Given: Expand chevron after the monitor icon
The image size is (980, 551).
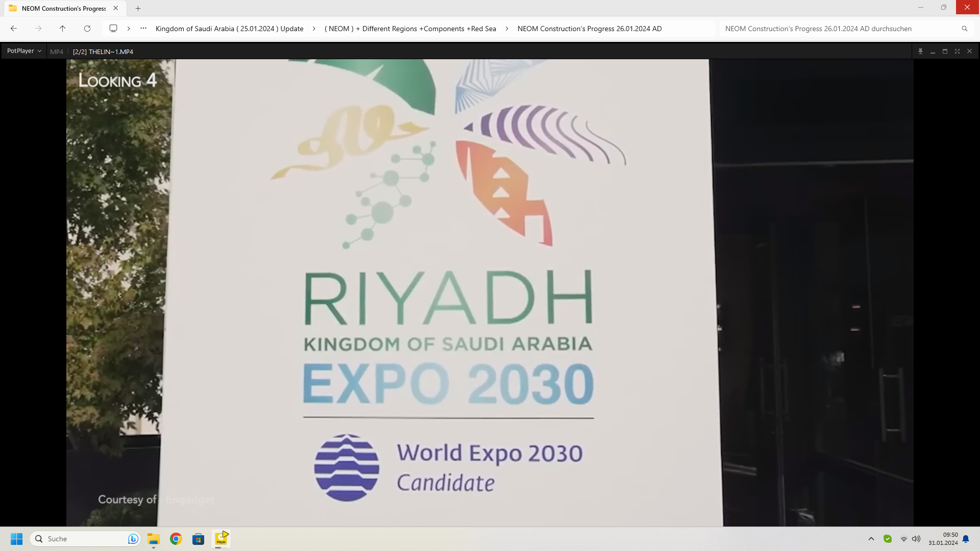Looking at the screenshot, I should pyautogui.click(x=129, y=29).
